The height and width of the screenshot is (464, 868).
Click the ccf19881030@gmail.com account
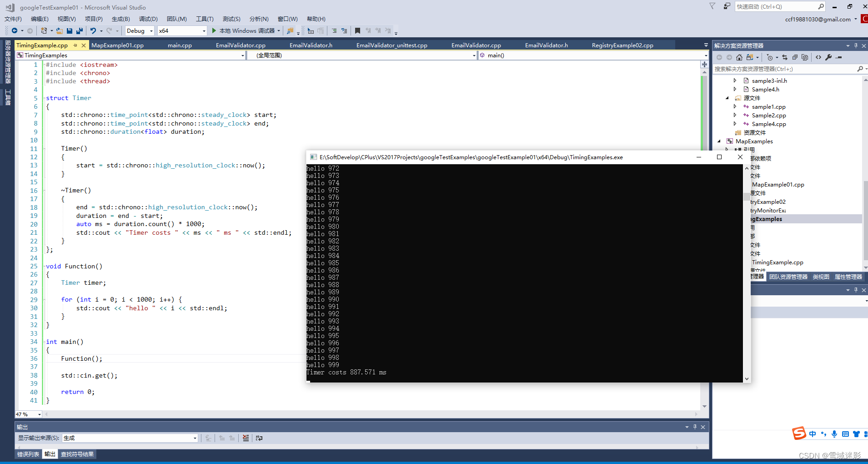tap(818, 19)
